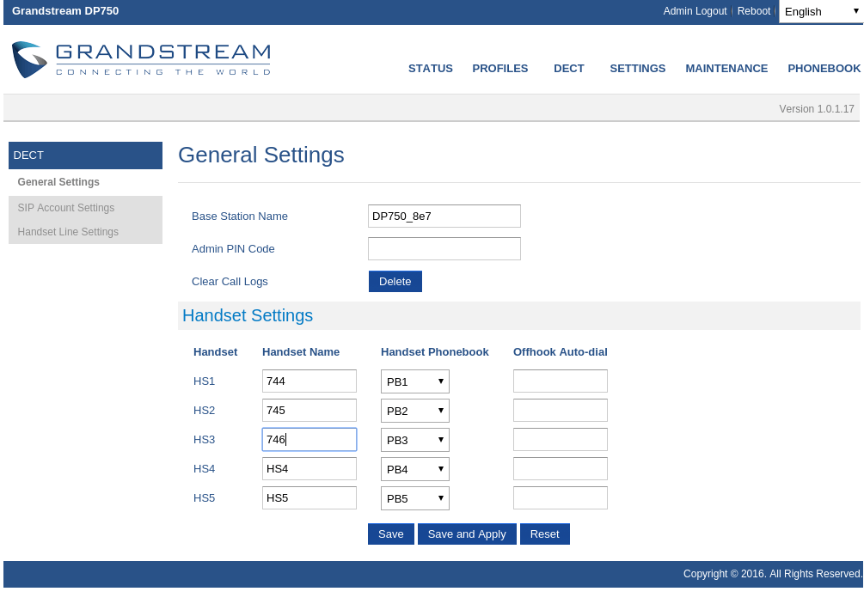The height and width of the screenshot is (616, 864).
Task: Edit the HS4 handset name field
Action: (x=309, y=468)
